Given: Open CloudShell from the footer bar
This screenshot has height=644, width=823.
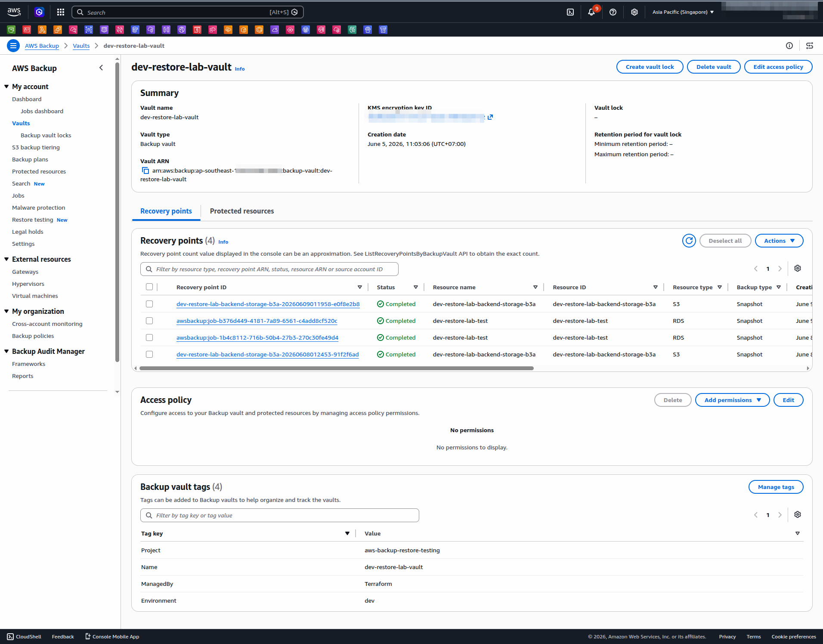Looking at the screenshot, I should coord(24,637).
